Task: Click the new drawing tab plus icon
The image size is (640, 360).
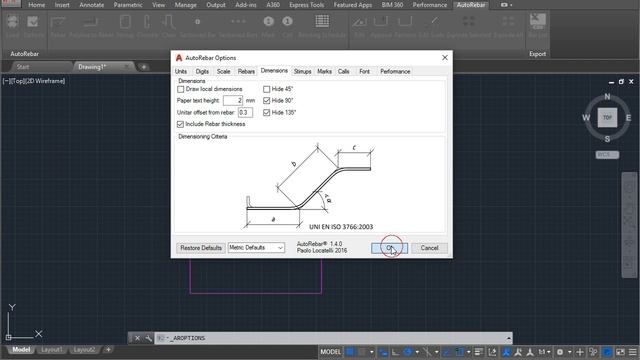Action: point(144,67)
